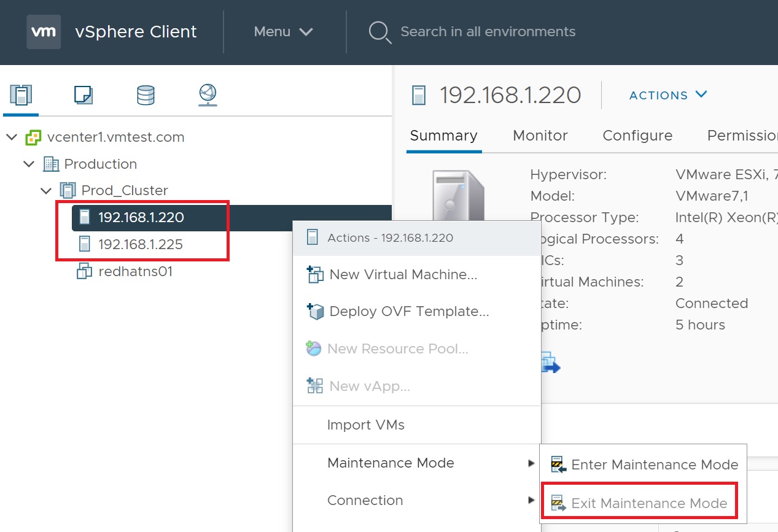778x532 pixels.
Task: Switch to the Monitor tab
Action: point(540,136)
